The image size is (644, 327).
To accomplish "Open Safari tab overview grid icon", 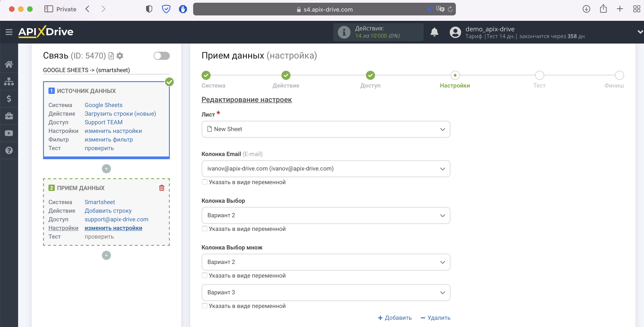I will [637, 9].
